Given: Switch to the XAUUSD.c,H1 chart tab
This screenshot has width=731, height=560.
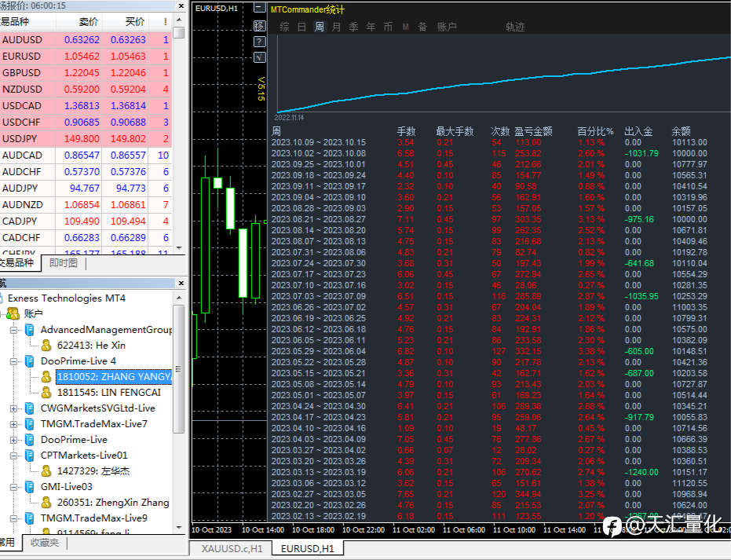Looking at the screenshot, I should (232, 549).
